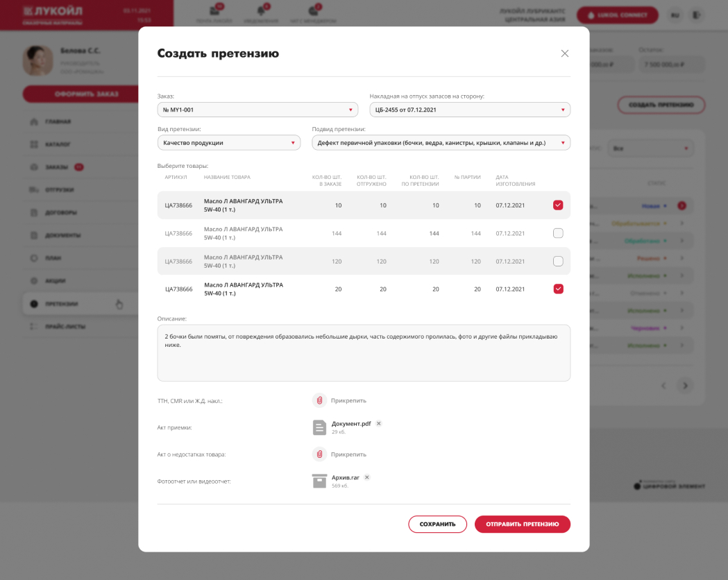
Task: Uncheck the product row with quantity 20
Action: coord(558,289)
